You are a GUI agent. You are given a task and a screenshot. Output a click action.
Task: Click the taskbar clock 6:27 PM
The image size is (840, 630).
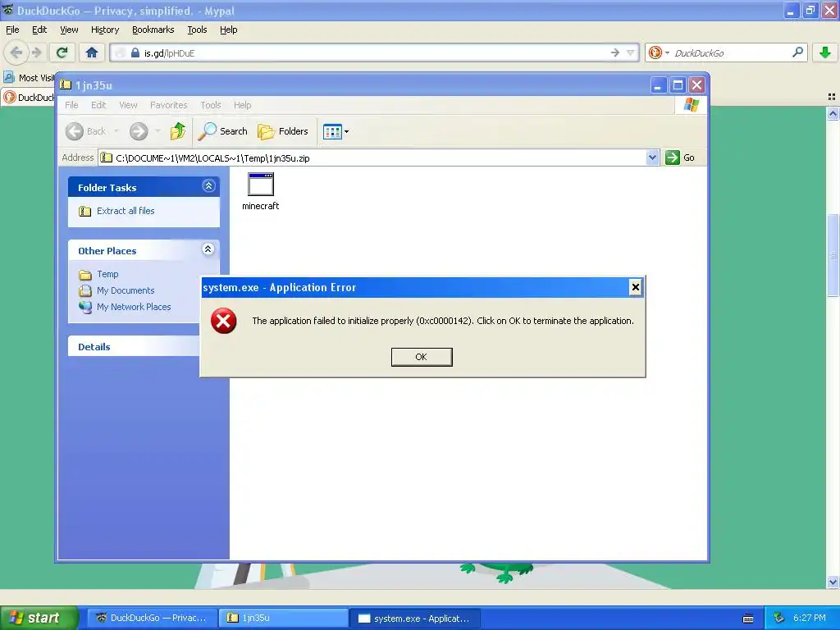tap(810, 618)
